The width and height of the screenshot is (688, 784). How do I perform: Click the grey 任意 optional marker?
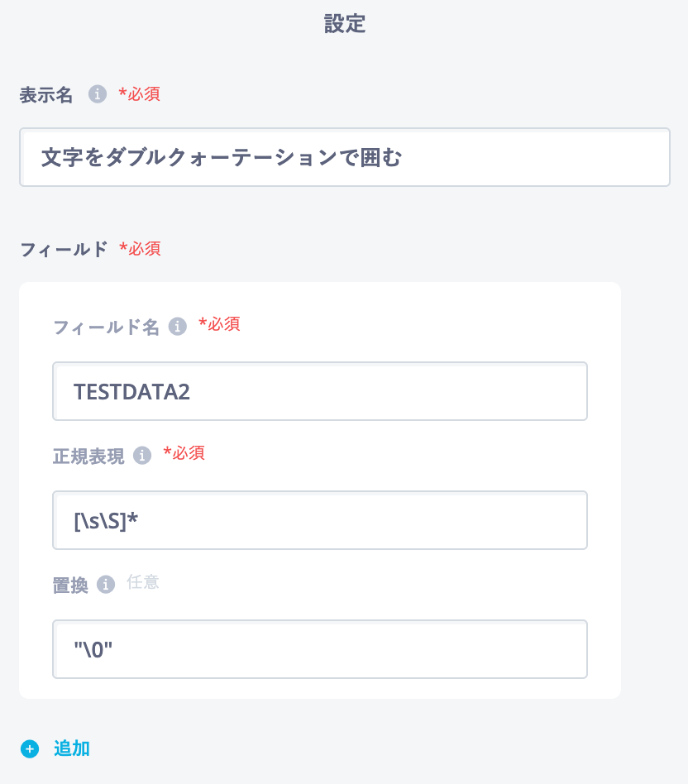point(142,582)
